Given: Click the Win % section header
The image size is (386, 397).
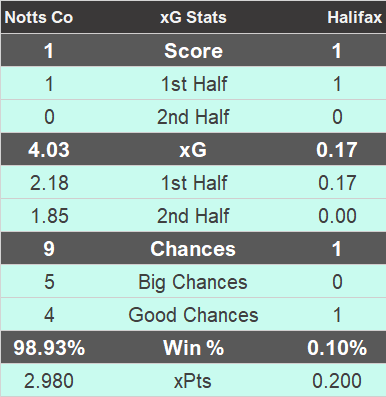Looking at the screenshot, I should point(194,348).
